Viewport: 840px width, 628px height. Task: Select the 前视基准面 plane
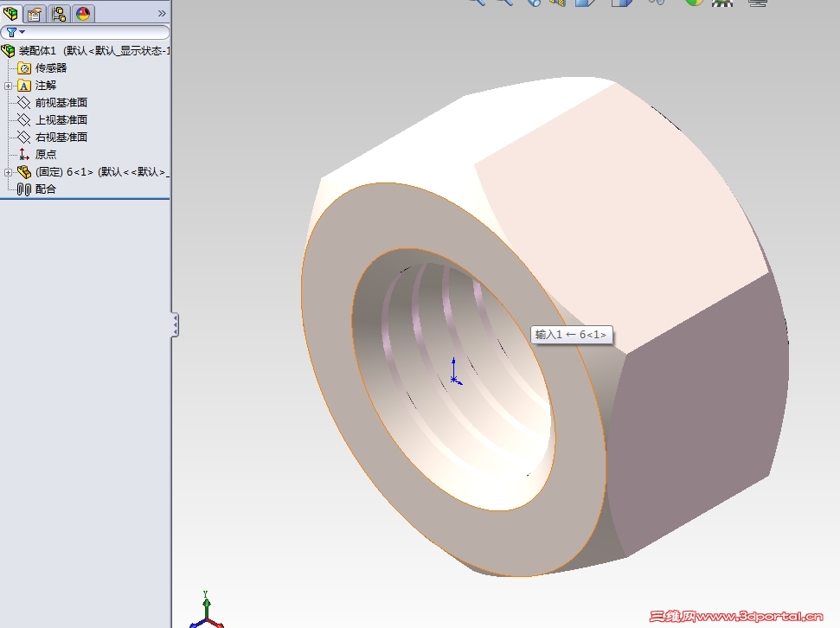coord(53,103)
